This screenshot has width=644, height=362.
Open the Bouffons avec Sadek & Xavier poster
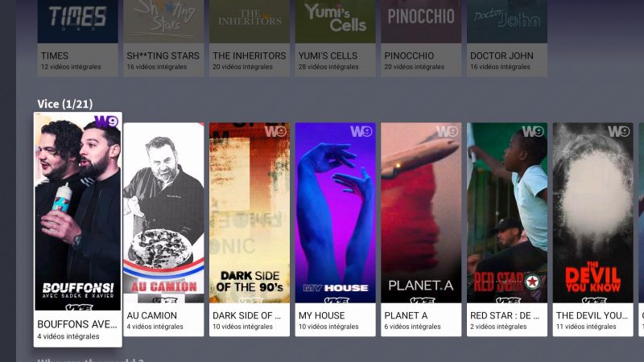[x=77, y=212]
